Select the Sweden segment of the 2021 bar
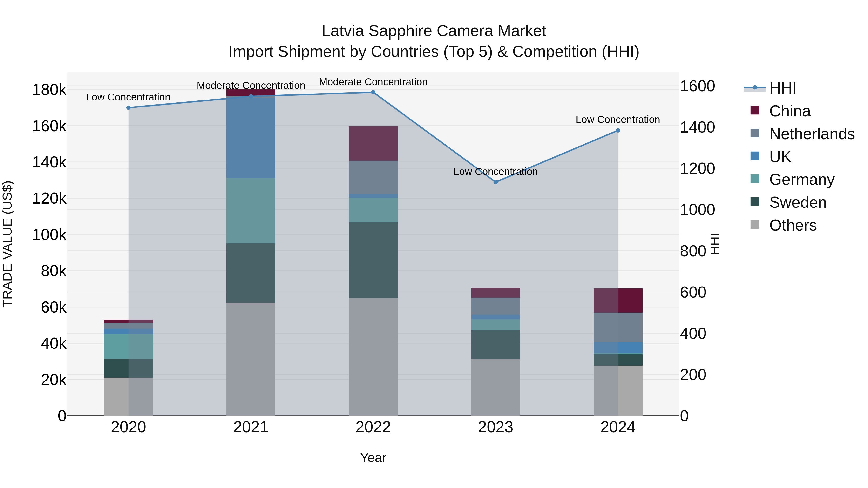The width and height of the screenshot is (868, 488). tap(251, 273)
